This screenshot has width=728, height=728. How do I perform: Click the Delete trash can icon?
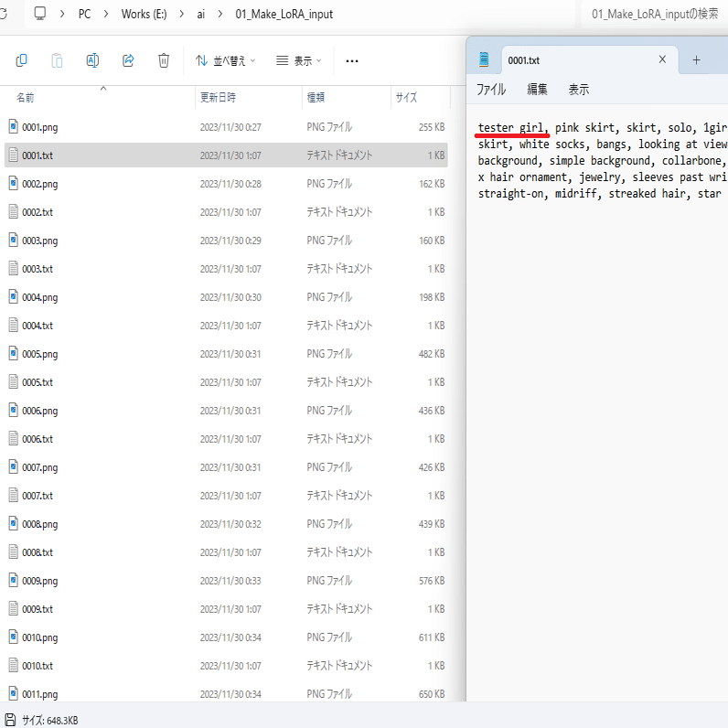point(164,60)
